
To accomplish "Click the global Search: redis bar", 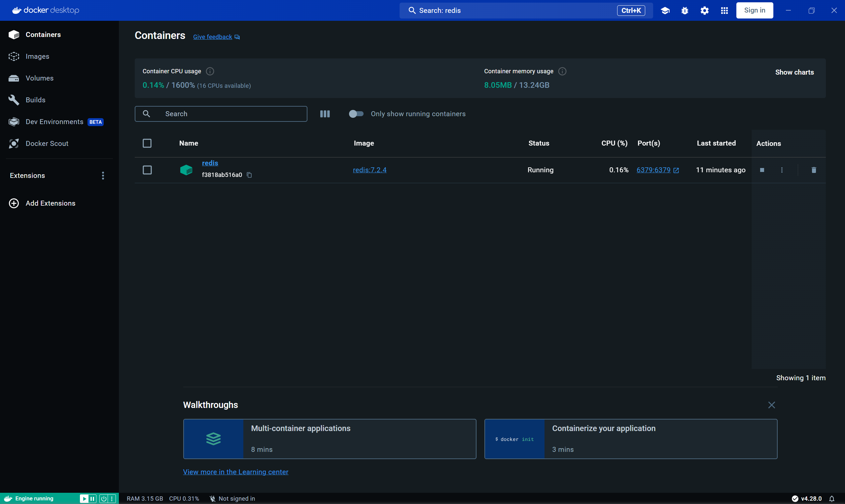I will [x=526, y=11].
